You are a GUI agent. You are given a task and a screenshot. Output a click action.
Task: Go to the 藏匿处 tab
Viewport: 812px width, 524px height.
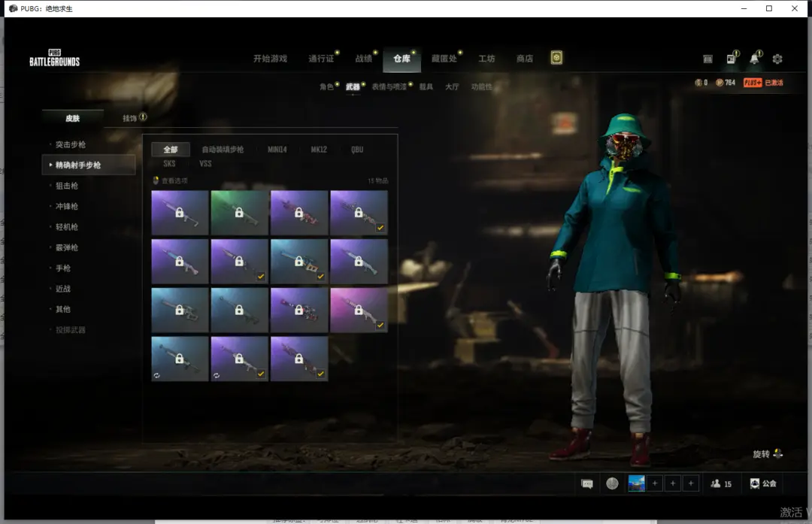[444, 59]
